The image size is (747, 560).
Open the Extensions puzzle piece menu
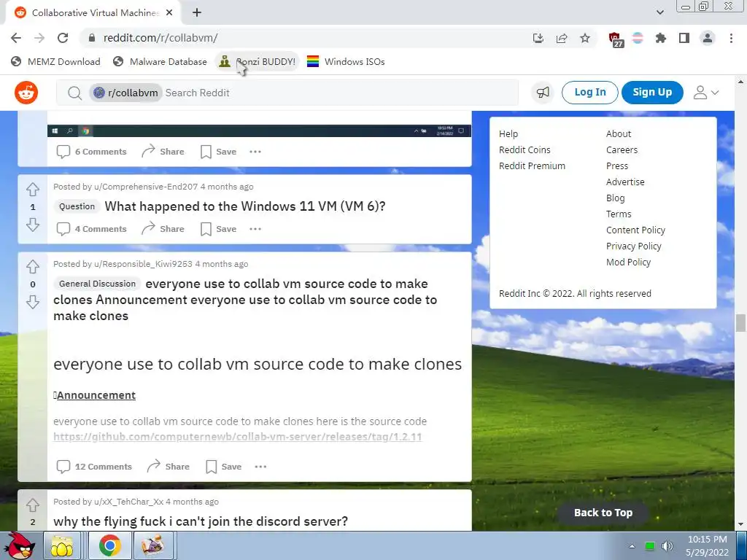tap(661, 38)
